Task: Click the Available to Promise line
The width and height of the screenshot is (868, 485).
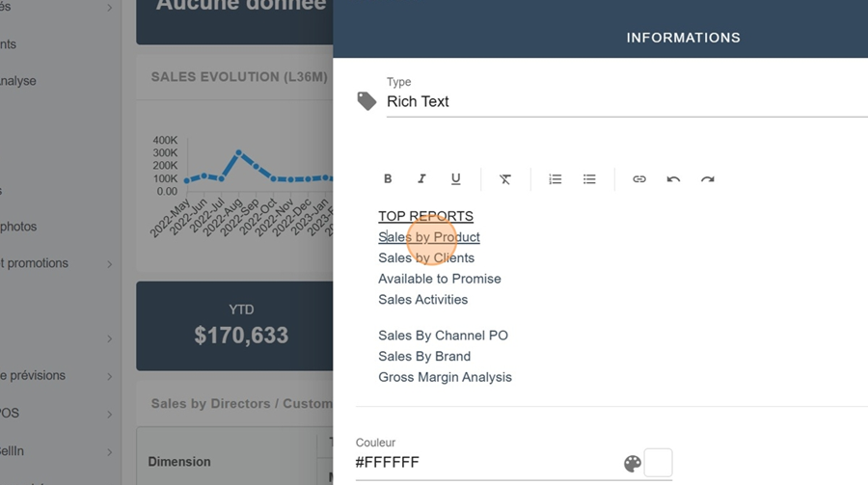Action: [x=440, y=279]
